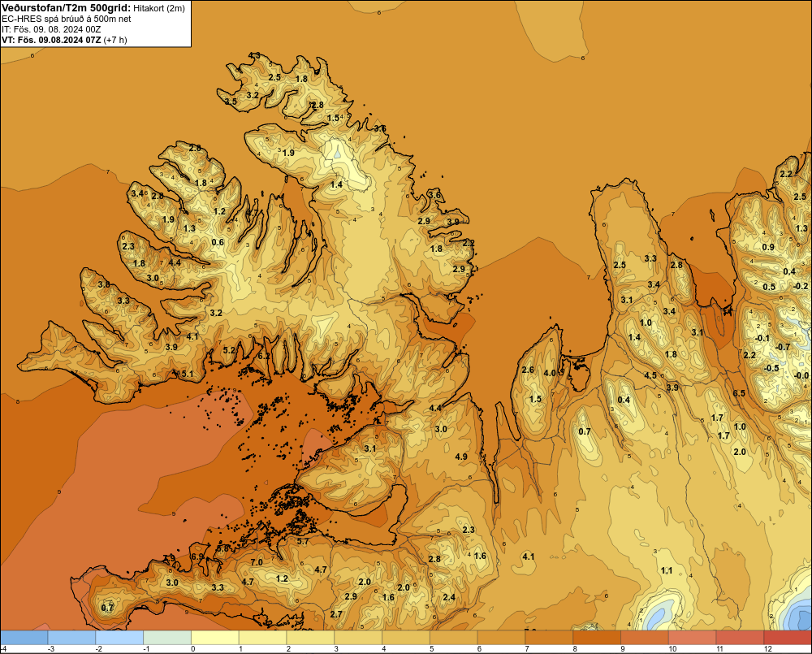This screenshot has width=812, height=654.
Task: Click the temperature value 2.4 on the map
Action: pos(449,597)
